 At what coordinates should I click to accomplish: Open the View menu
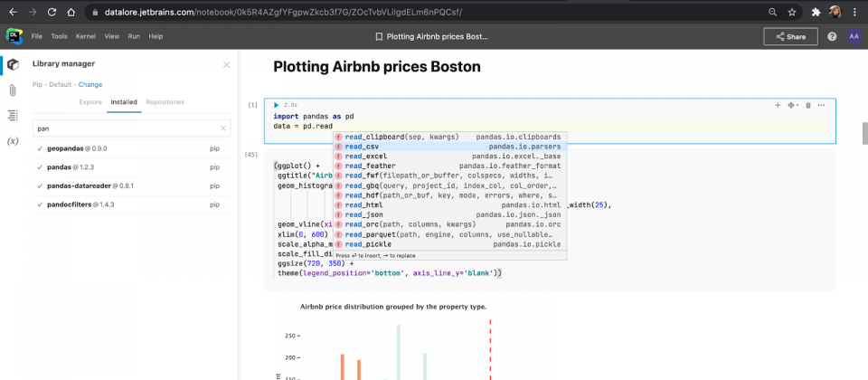pos(112,36)
